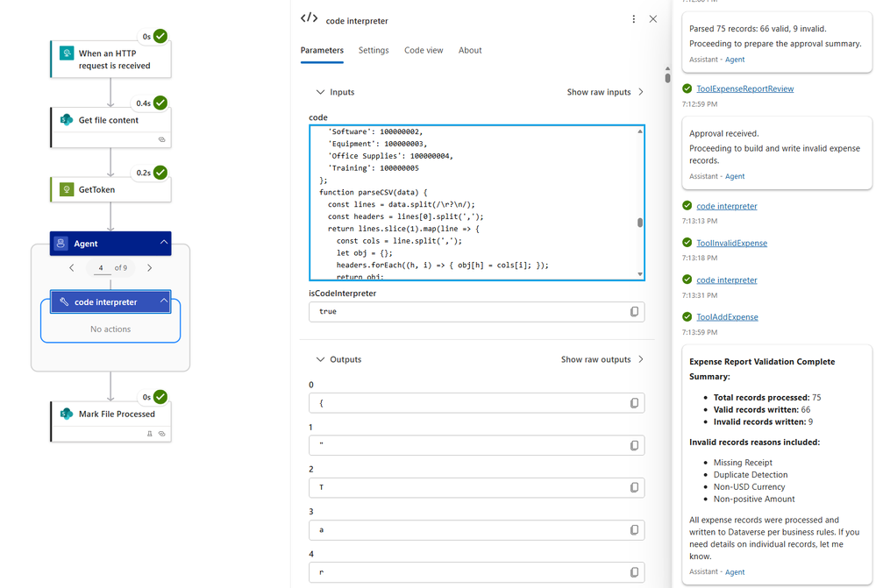876x588 pixels.
Task: Select the Get file content step
Action: pyautogui.click(x=110, y=127)
